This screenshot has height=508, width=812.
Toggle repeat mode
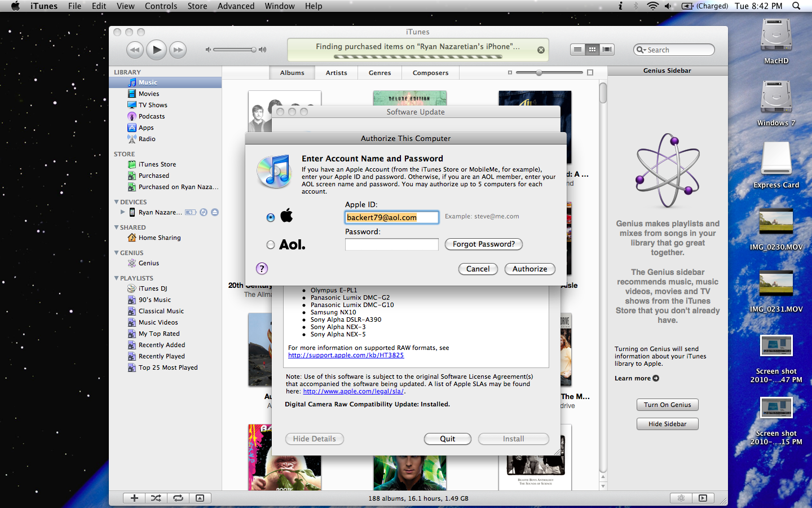[x=178, y=498]
